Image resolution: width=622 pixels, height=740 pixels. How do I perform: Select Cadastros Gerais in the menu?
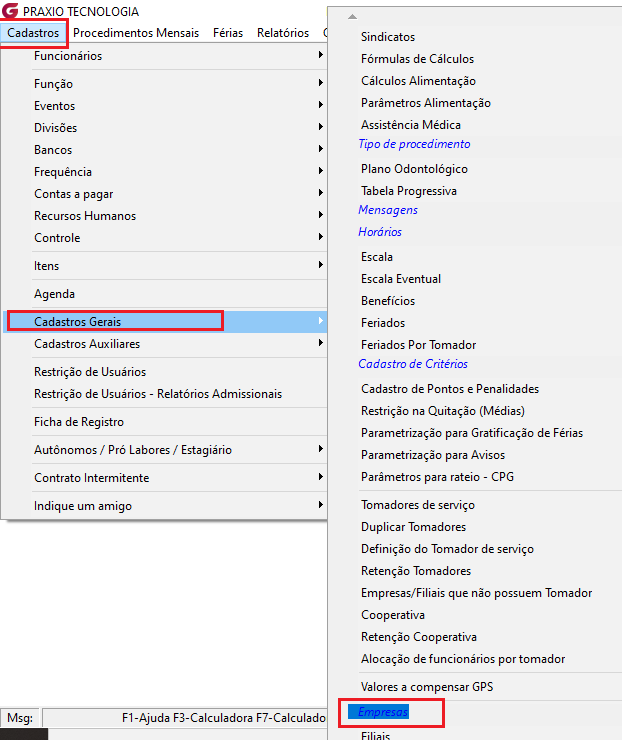pos(165,321)
